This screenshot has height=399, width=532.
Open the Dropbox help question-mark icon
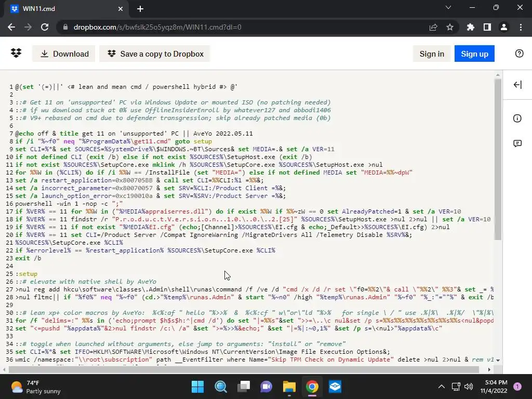pyautogui.click(x=519, y=54)
